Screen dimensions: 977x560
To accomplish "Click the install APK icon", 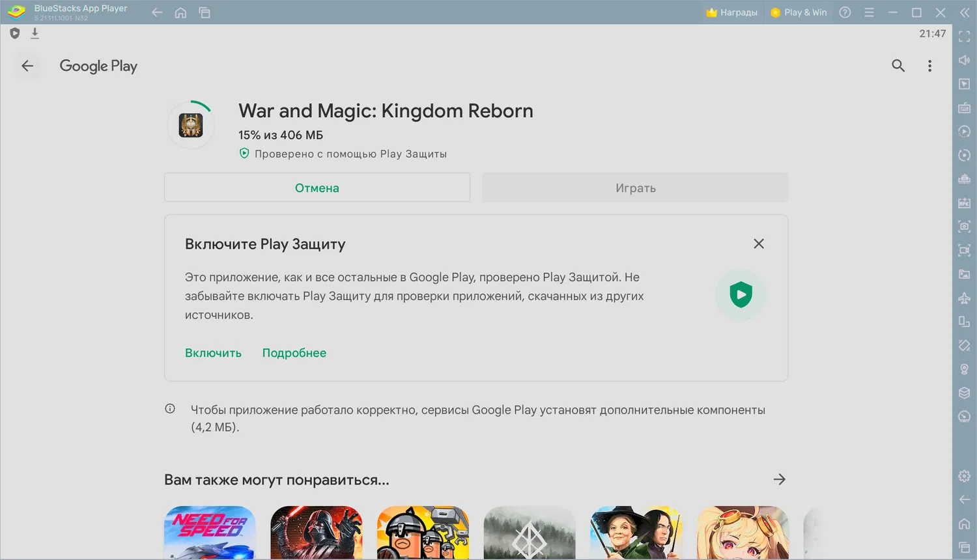I will click(x=965, y=203).
